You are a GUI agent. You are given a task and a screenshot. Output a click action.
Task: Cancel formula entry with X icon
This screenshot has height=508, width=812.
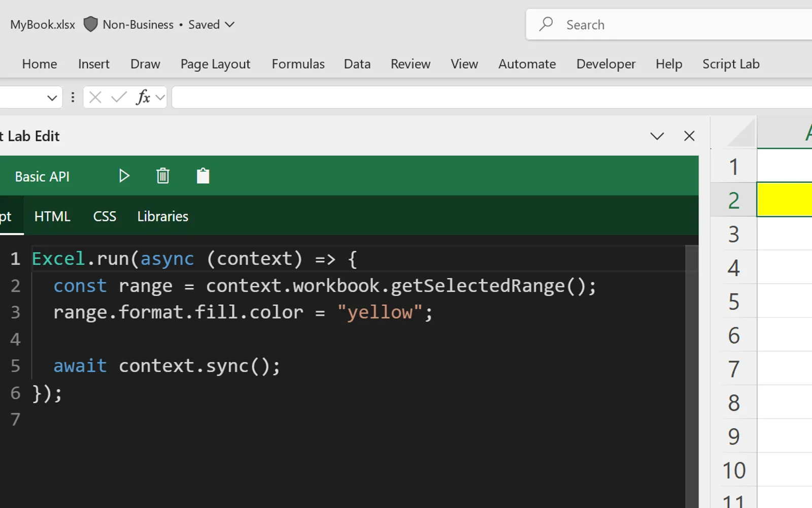point(95,97)
